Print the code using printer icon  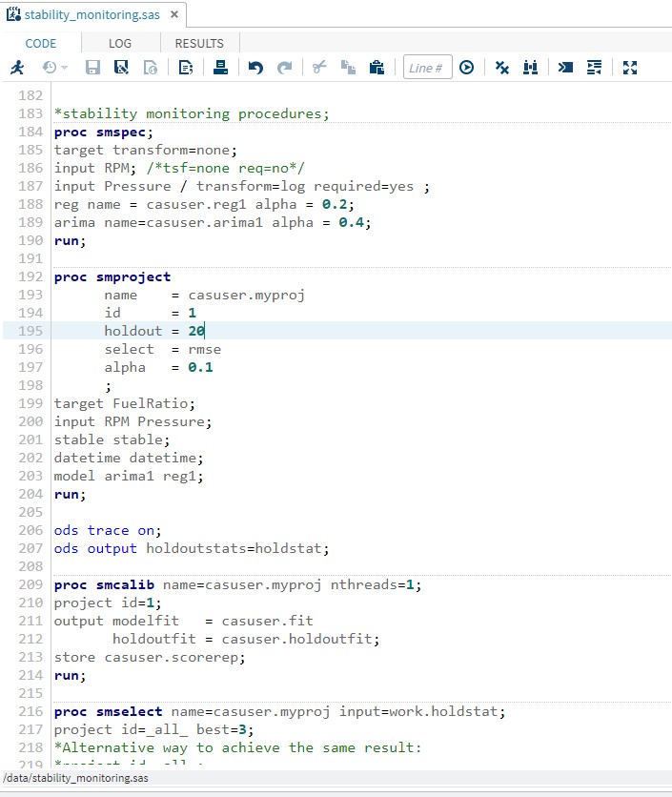(x=220, y=68)
